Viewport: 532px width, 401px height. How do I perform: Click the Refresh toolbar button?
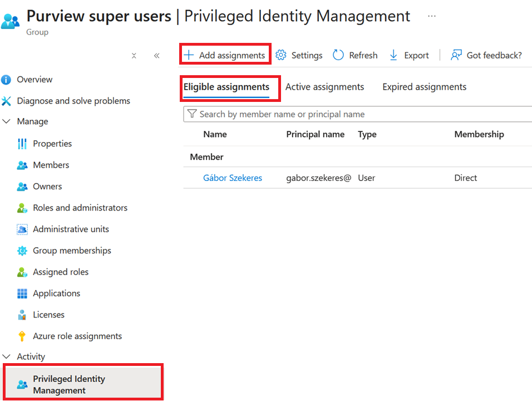[x=355, y=55]
